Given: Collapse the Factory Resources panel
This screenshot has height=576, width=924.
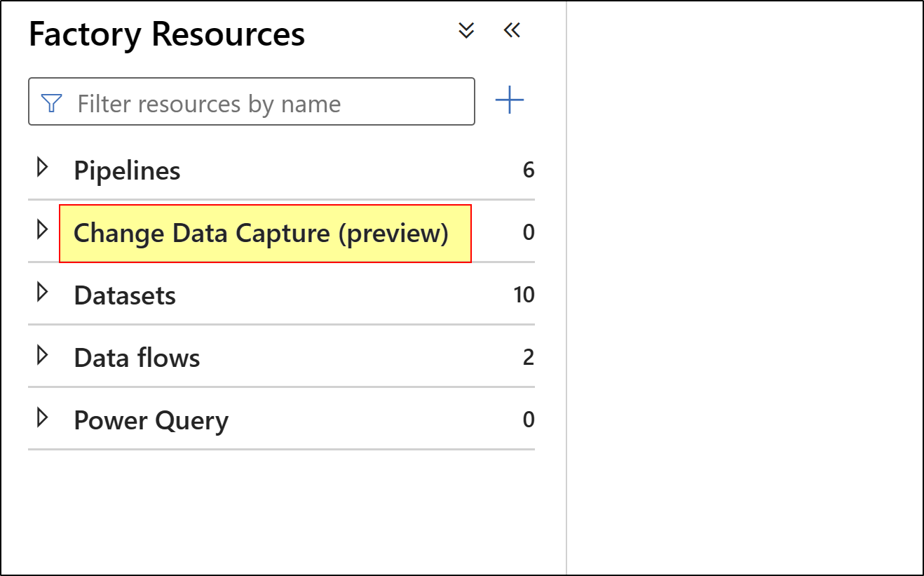Looking at the screenshot, I should 512,30.
